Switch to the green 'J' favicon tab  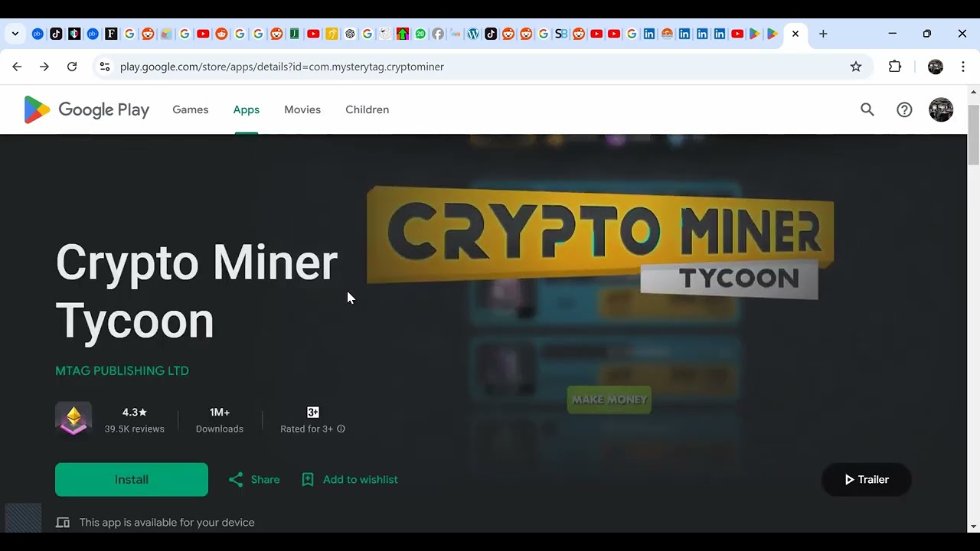pos(295,34)
